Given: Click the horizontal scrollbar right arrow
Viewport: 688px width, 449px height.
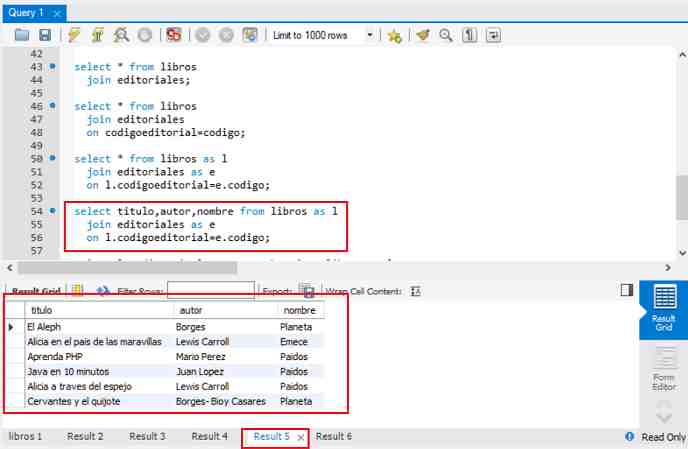Looking at the screenshot, I should click(668, 267).
